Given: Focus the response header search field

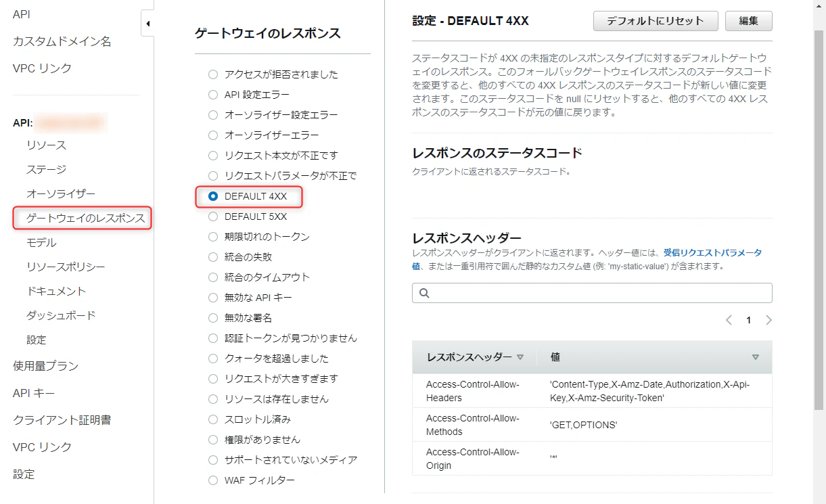Looking at the screenshot, I should pos(592,293).
